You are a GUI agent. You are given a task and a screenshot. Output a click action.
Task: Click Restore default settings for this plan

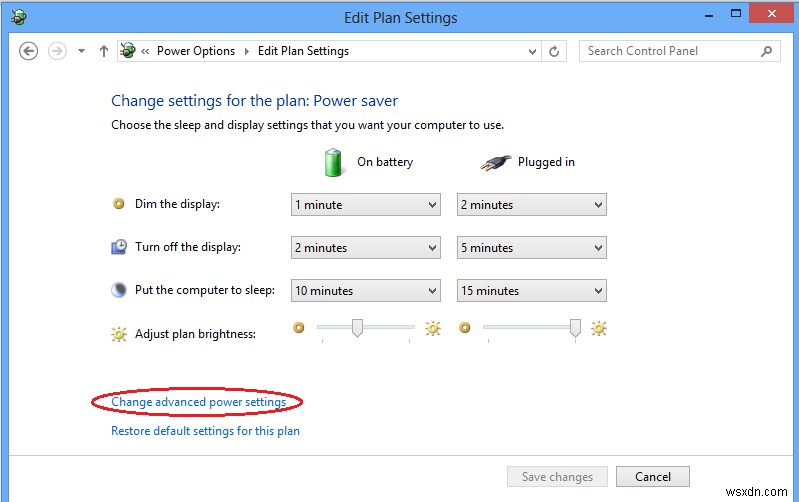tap(205, 431)
